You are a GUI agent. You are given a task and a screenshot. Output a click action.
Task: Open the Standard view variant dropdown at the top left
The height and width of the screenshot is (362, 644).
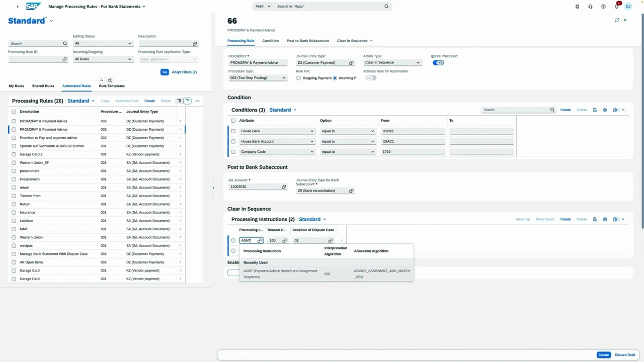coord(51,21)
